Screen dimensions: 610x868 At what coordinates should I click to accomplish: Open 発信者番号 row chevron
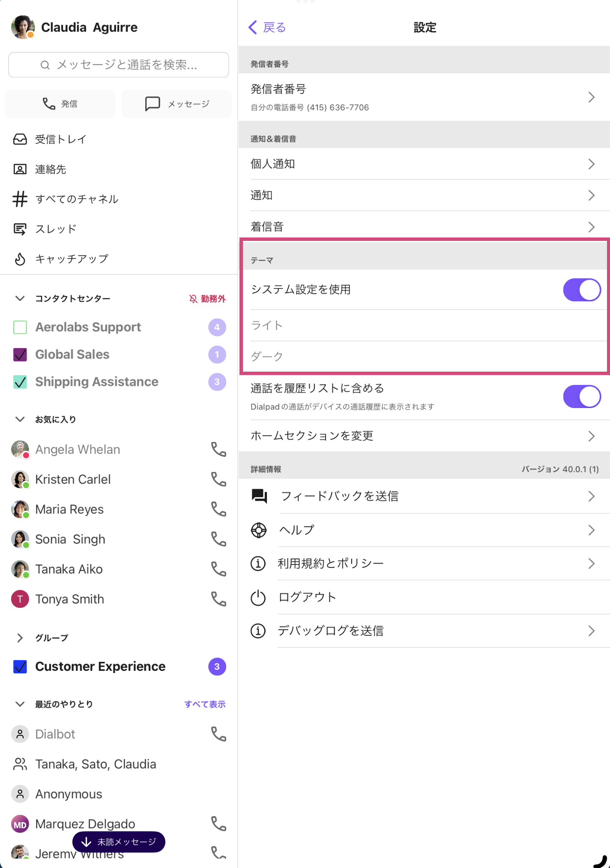(x=592, y=97)
